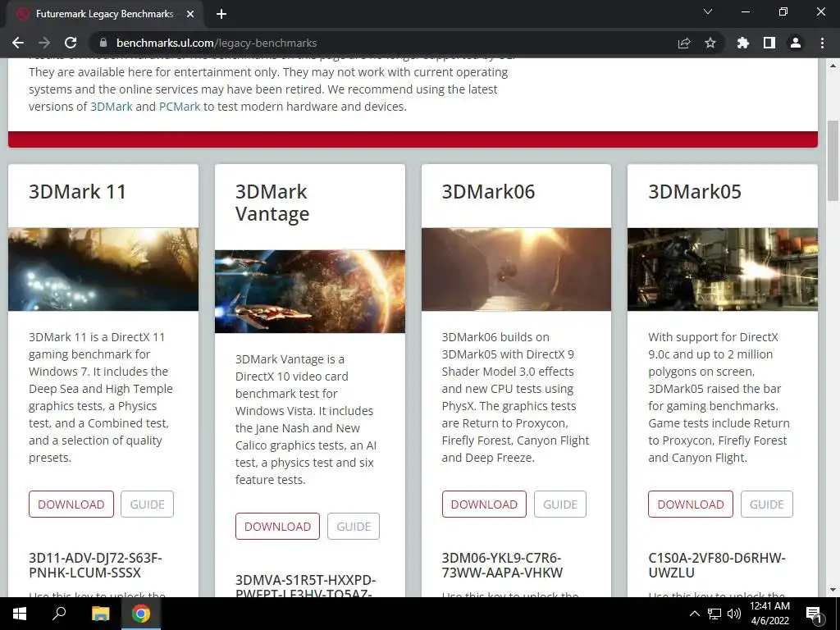Open the 3DMark link in intro text
This screenshot has height=630, width=840.
pyautogui.click(x=111, y=106)
